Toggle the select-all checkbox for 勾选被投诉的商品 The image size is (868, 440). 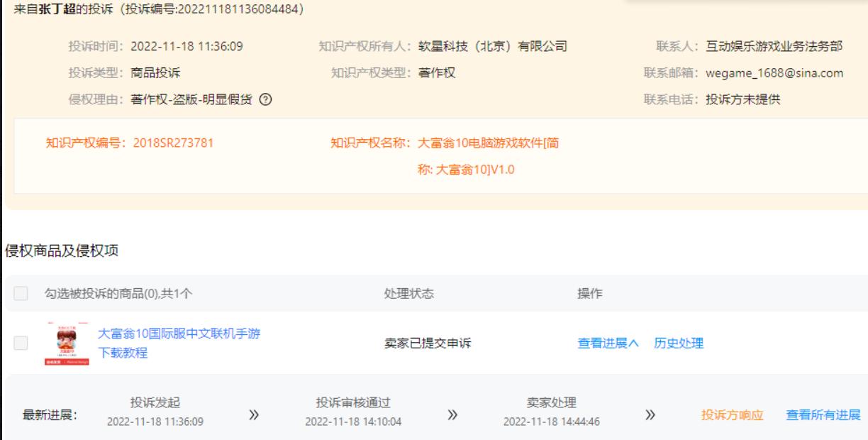click(x=21, y=294)
